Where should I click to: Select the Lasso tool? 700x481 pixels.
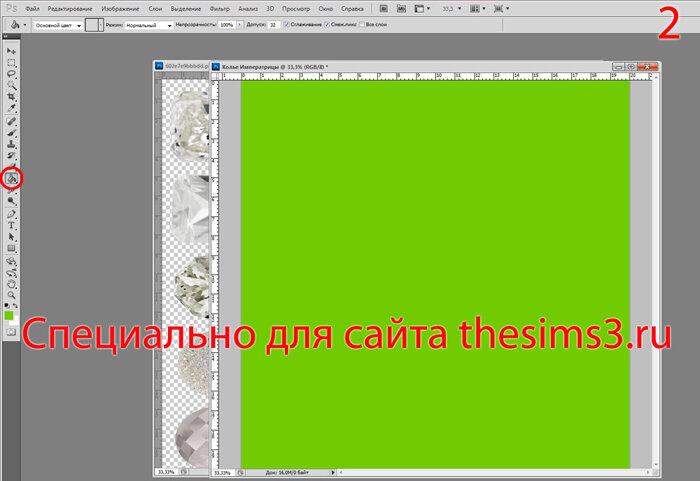tap(12, 74)
